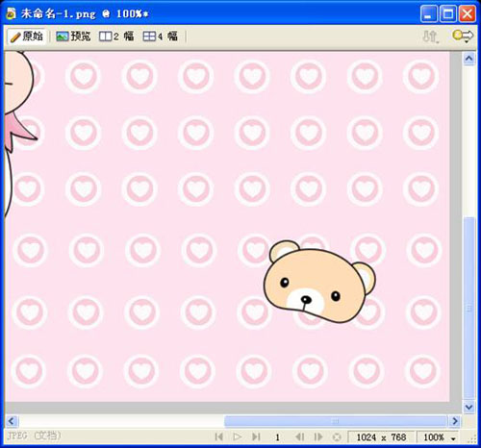Open the 2 幅 two-up preview
This screenshot has width=481, height=448.
(116, 37)
